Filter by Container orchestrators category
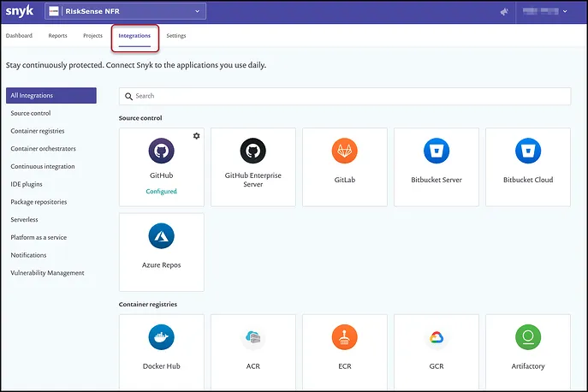 pyautogui.click(x=43, y=149)
